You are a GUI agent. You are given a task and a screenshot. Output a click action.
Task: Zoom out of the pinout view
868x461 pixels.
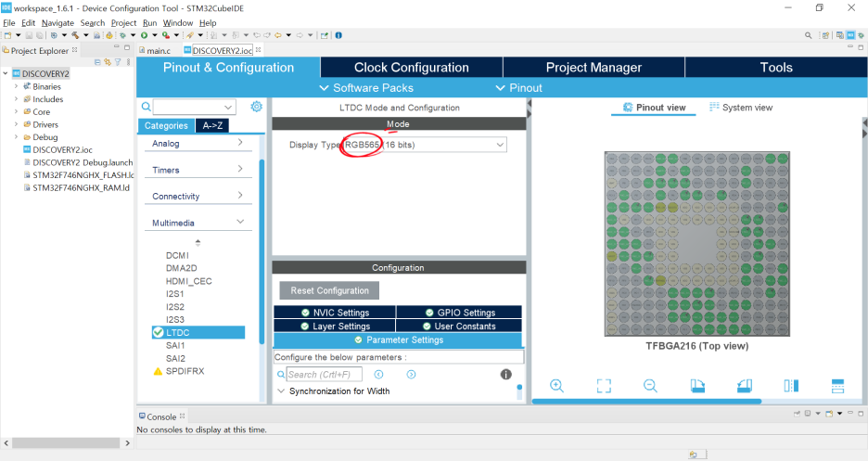pyautogui.click(x=650, y=386)
